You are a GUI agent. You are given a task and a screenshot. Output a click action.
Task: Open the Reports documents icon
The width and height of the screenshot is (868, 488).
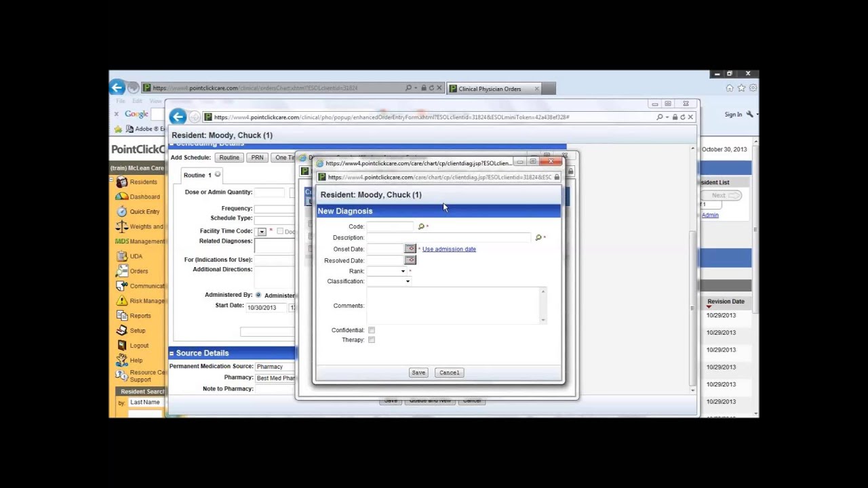tap(121, 316)
